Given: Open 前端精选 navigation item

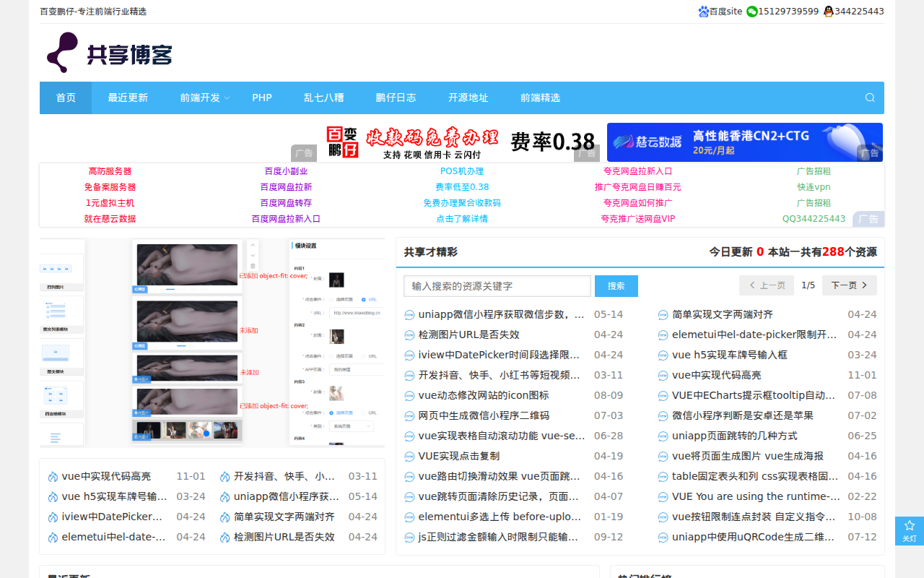Looking at the screenshot, I should 541,98.
